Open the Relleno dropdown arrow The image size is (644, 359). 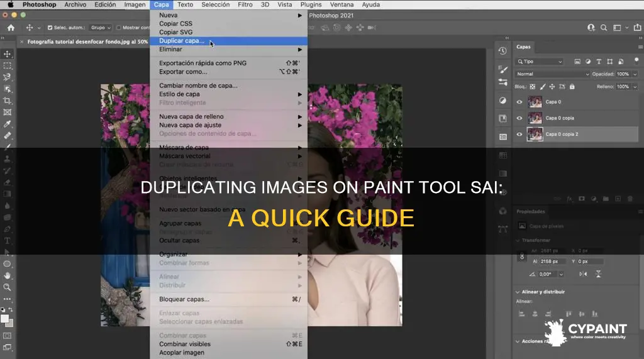point(635,87)
